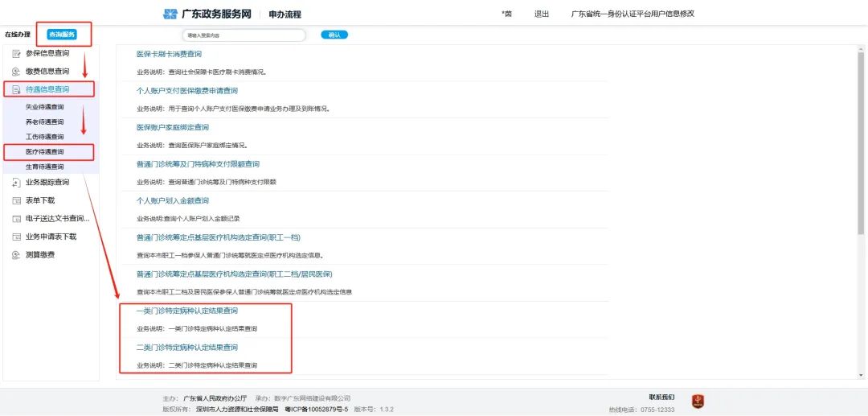Click version number 1.3.2 in footer
This screenshot has height=416, width=868.
coord(387,410)
